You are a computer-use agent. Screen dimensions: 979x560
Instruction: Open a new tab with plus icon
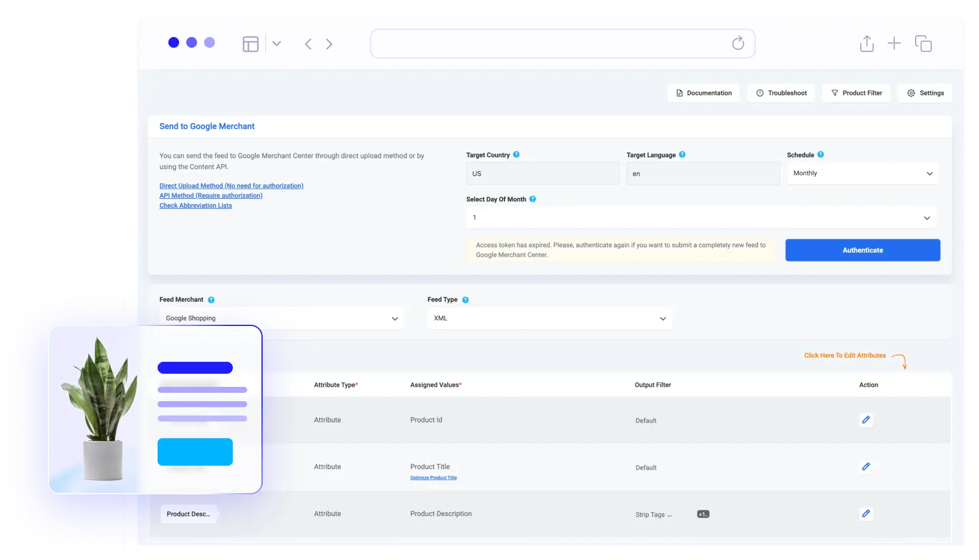(x=894, y=43)
